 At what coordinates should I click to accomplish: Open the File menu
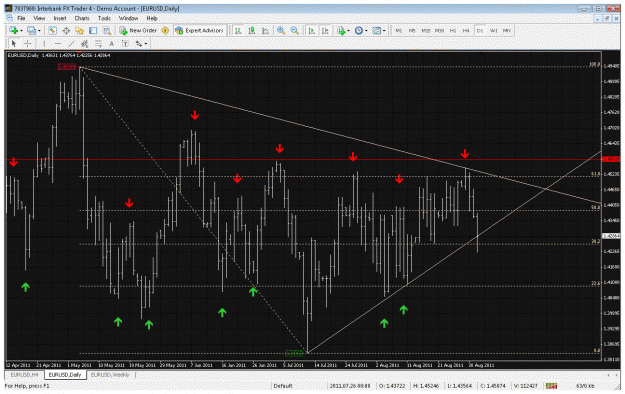21,18
